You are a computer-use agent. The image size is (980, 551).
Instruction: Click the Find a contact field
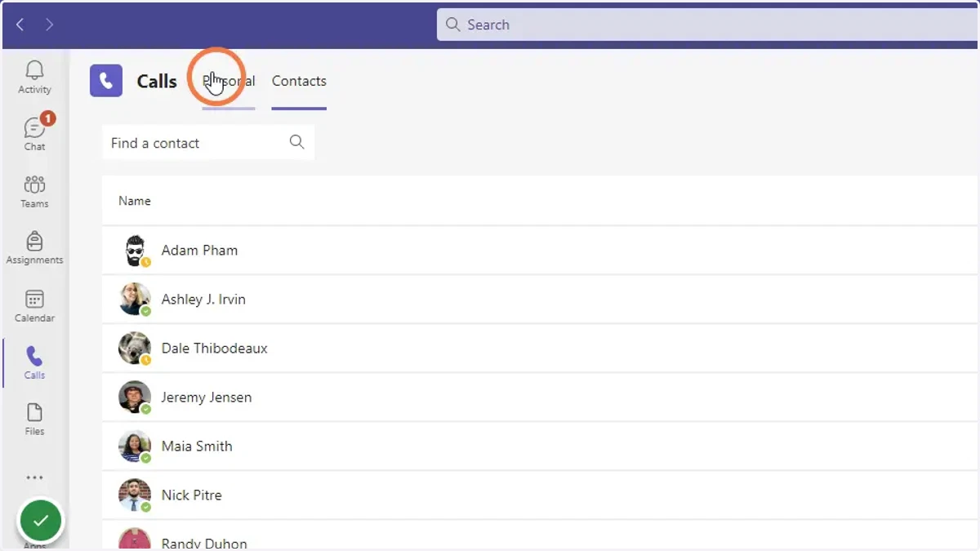pos(207,143)
